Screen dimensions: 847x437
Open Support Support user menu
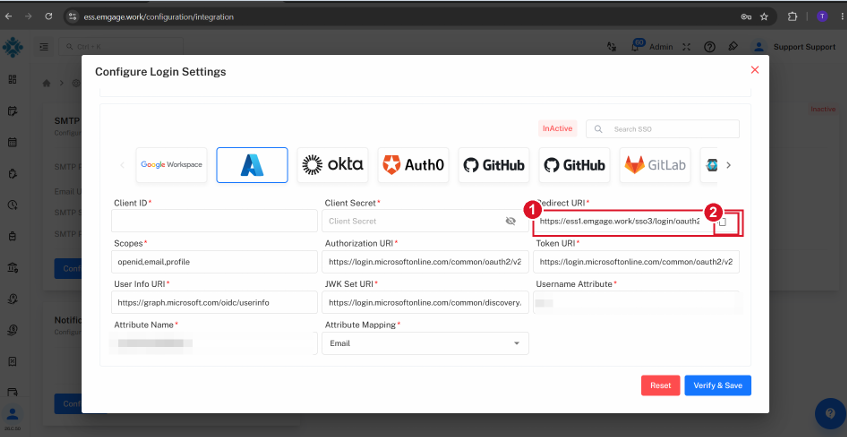795,47
